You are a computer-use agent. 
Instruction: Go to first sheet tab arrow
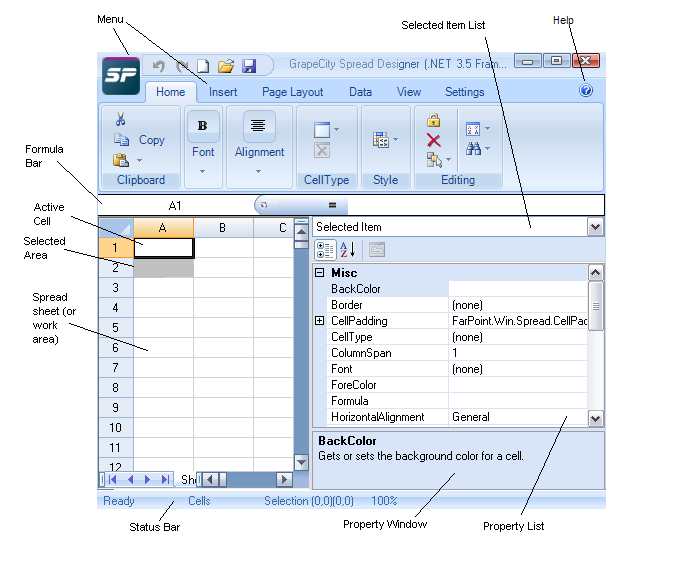pyautogui.click(x=113, y=479)
